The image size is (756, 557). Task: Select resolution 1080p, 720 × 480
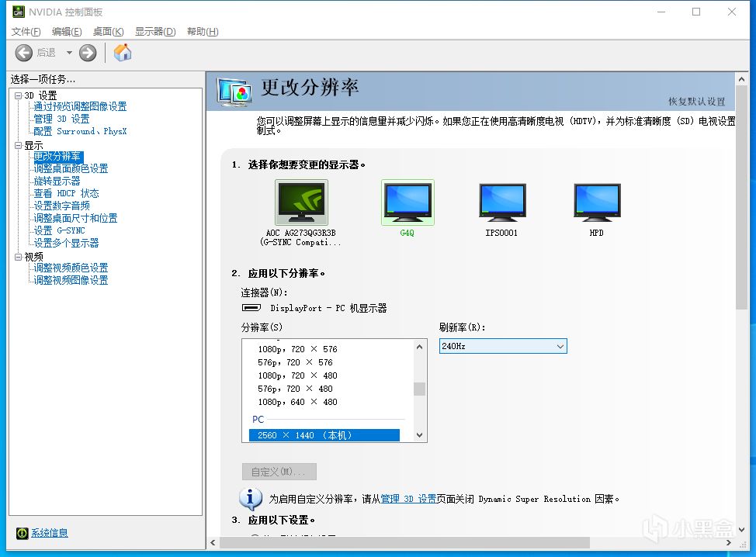pos(297,375)
